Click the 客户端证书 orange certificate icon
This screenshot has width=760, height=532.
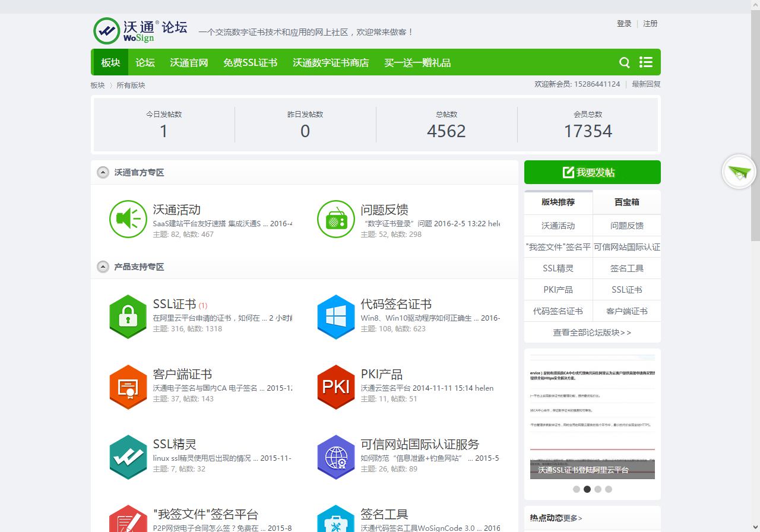128,387
